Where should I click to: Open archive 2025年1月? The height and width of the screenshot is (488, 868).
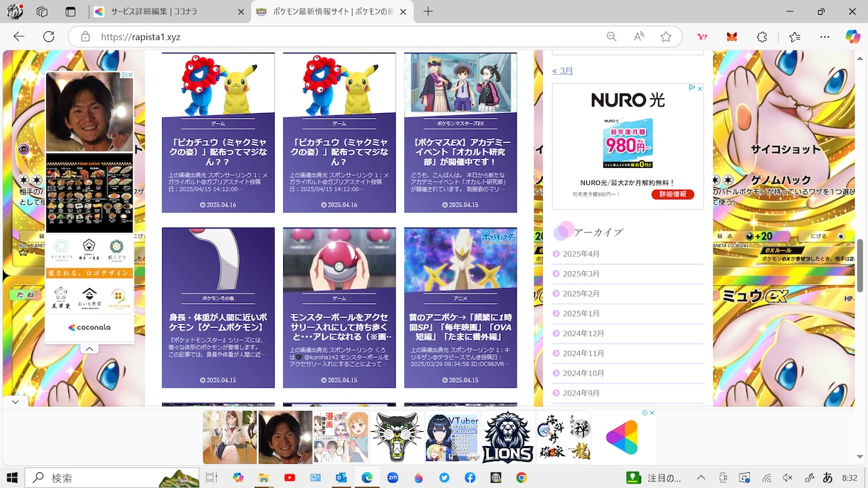click(x=581, y=314)
